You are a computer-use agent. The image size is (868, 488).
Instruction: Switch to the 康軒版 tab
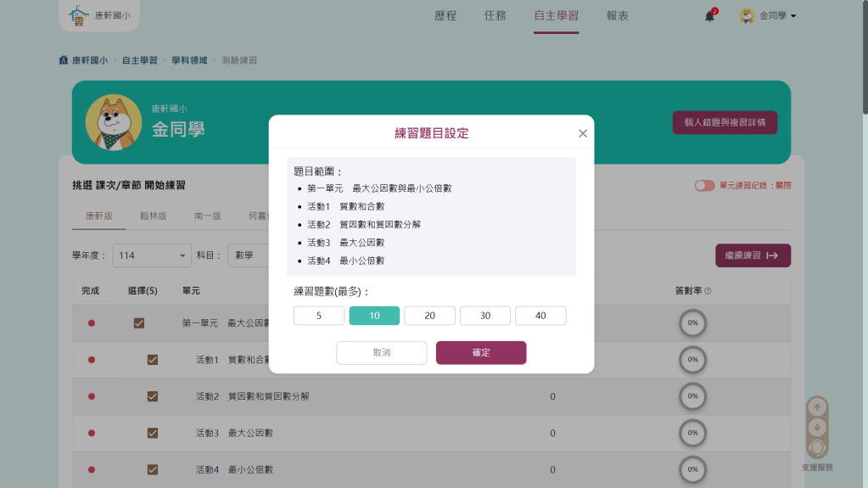coord(99,216)
